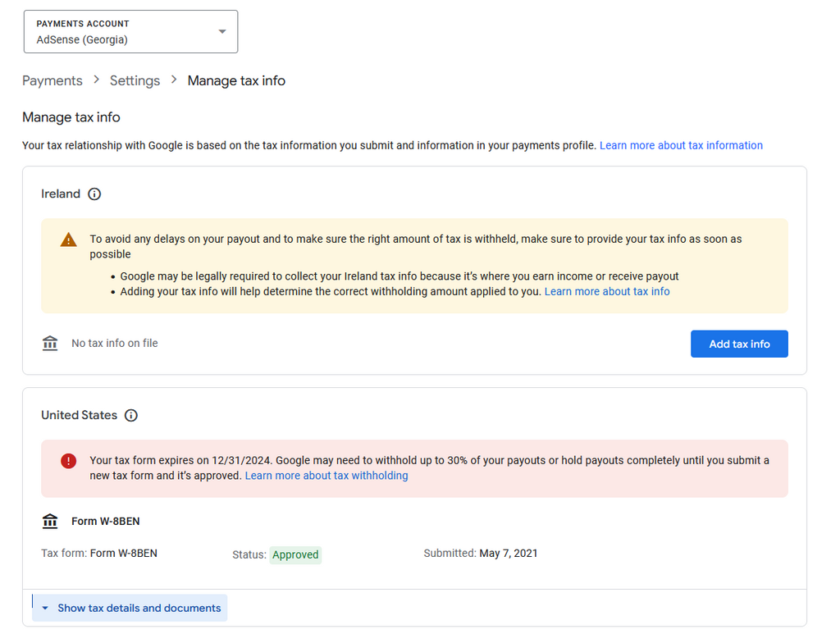Select the No tax info on file text
This screenshot has width=840, height=643.
tap(115, 344)
